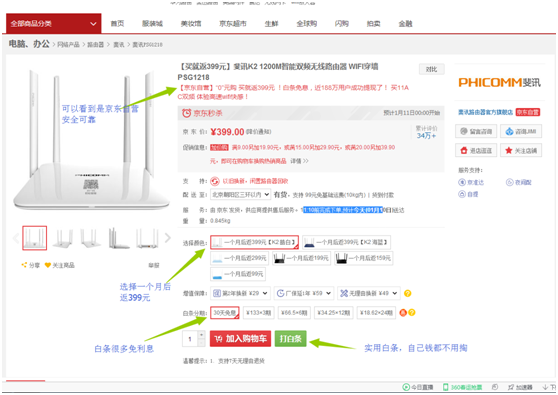Open the 进店逛逛 store home button
The width and height of the screenshot is (558, 395).
tap(476, 151)
